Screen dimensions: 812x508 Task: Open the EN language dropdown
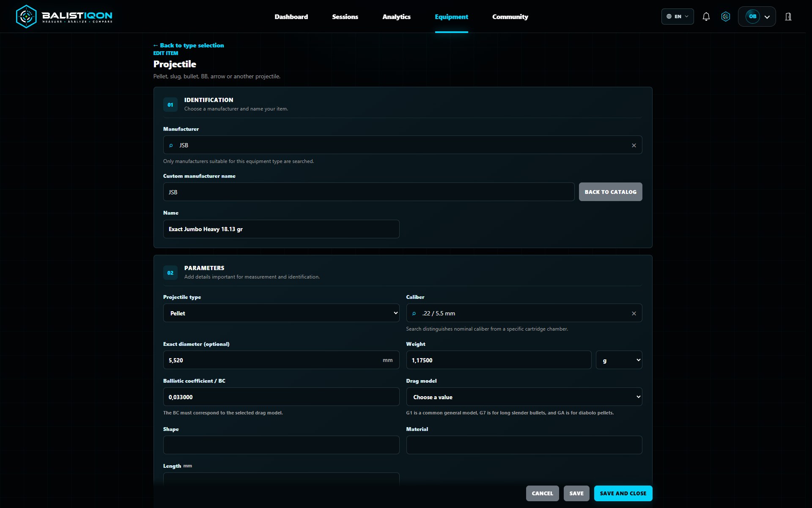coord(678,17)
